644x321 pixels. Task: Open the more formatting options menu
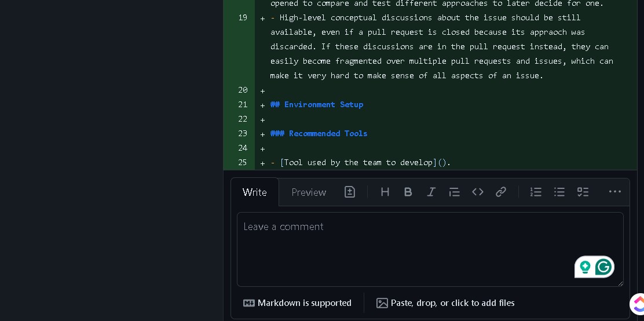[x=615, y=192]
